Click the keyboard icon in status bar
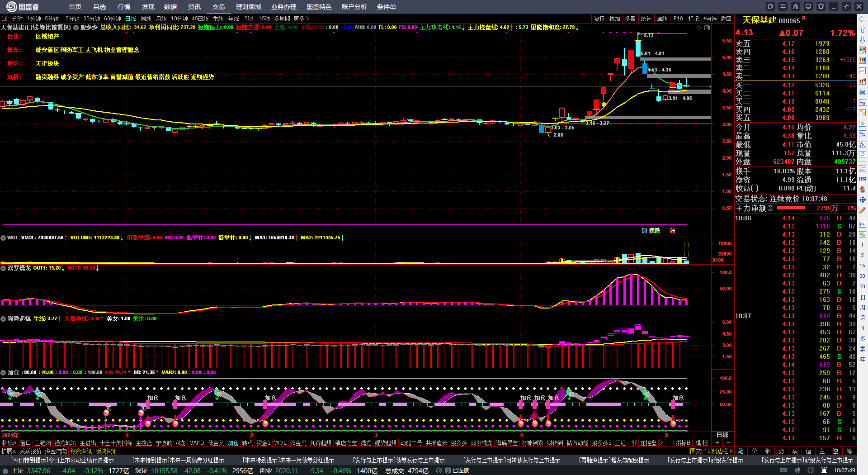The width and height of the screenshot is (868, 475). coord(783,470)
